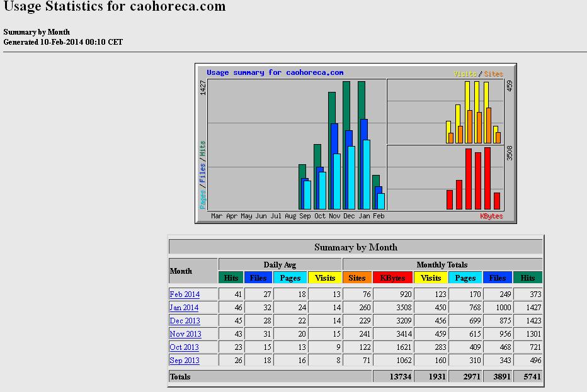This screenshot has height=392, width=587.
Task: Click the 'Monthly Totals' group header
Action: (443, 265)
